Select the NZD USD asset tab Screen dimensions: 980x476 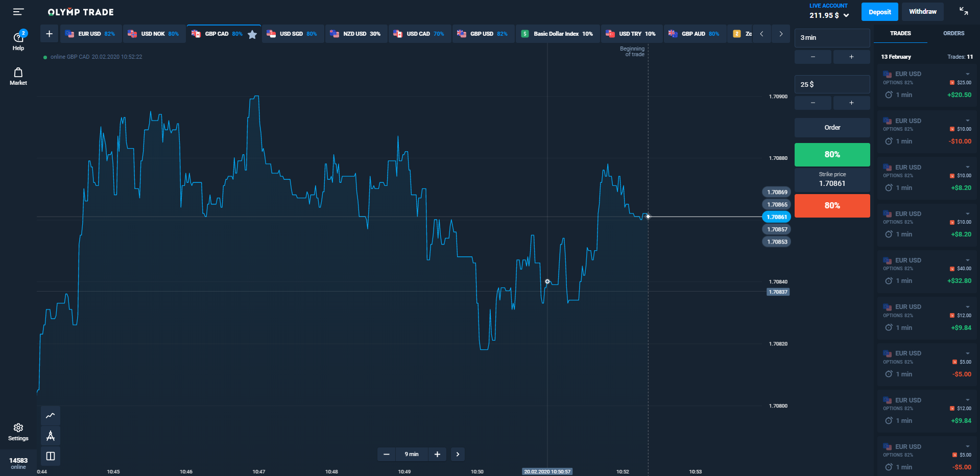click(x=356, y=34)
